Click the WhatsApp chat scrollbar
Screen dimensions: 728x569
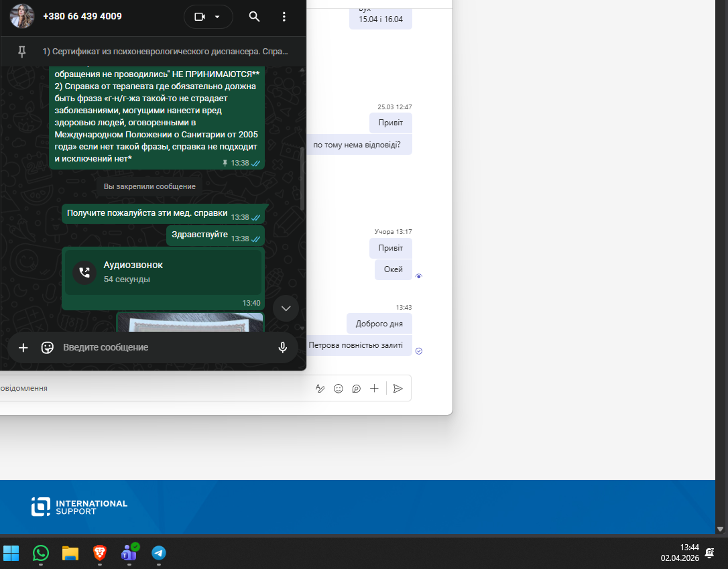pyautogui.click(x=302, y=179)
